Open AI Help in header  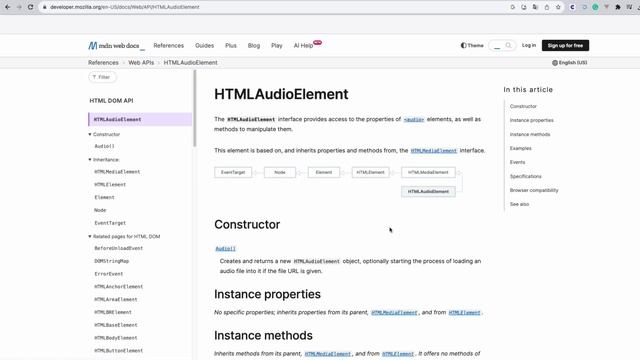click(x=303, y=45)
